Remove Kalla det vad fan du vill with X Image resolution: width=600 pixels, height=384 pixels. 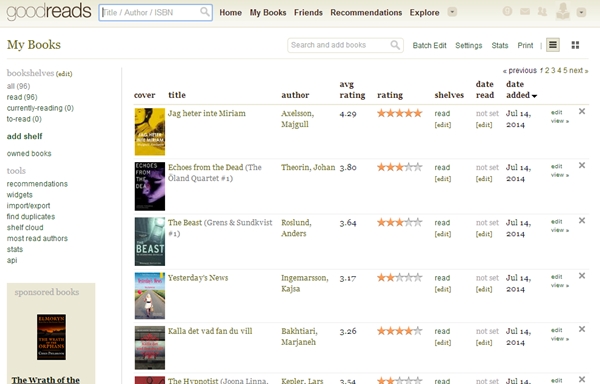[x=582, y=329]
